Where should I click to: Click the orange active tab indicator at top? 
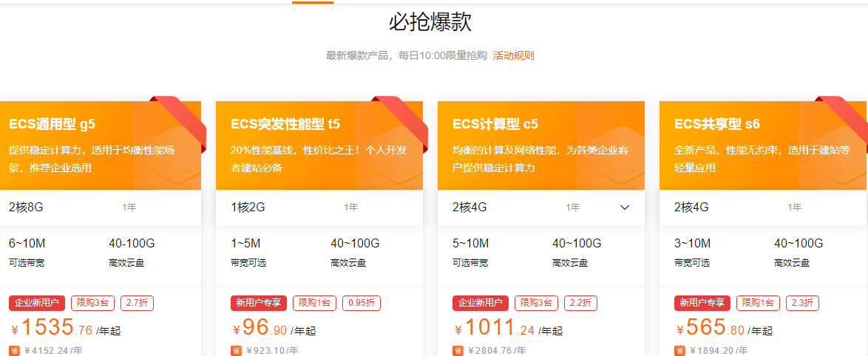pyautogui.click(x=313, y=1)
